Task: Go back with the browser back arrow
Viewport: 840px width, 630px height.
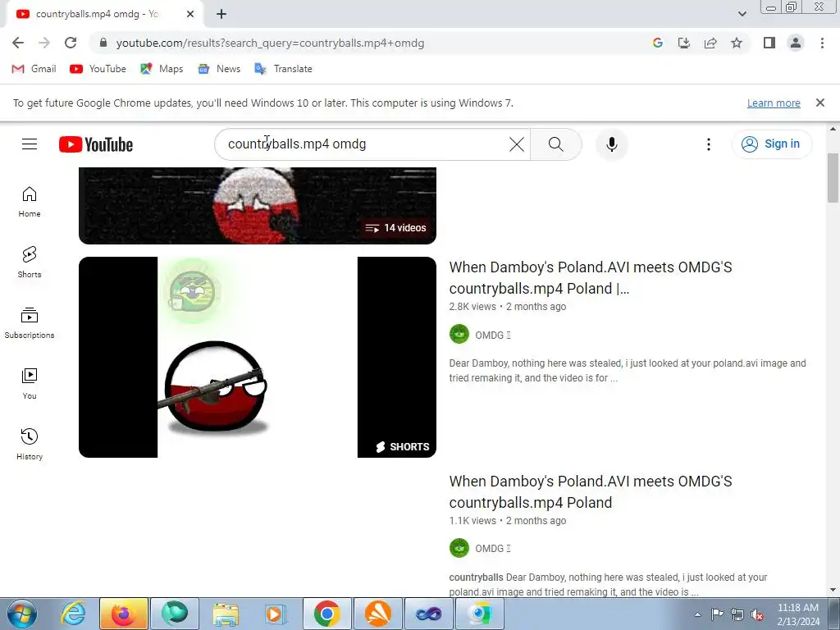Action: tap(18, 43)
